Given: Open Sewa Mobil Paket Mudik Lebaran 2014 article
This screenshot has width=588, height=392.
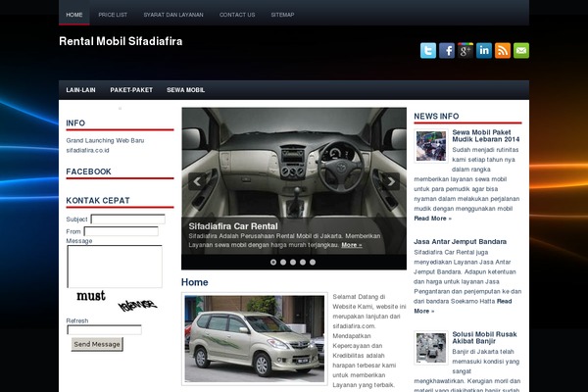Looking at the screenshot, I should point(486,136).
